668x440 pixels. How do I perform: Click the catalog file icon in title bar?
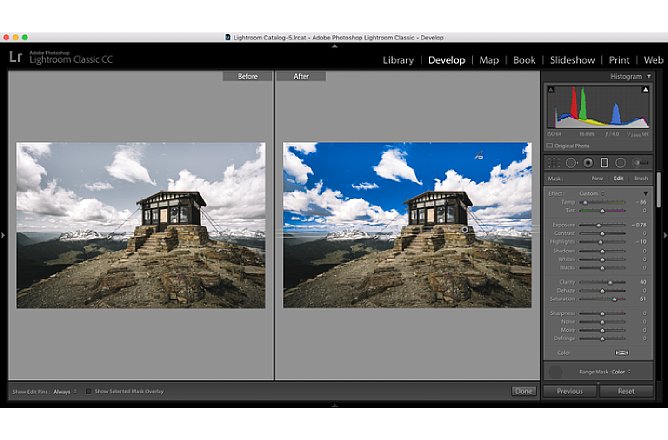(x=228, y=37)
